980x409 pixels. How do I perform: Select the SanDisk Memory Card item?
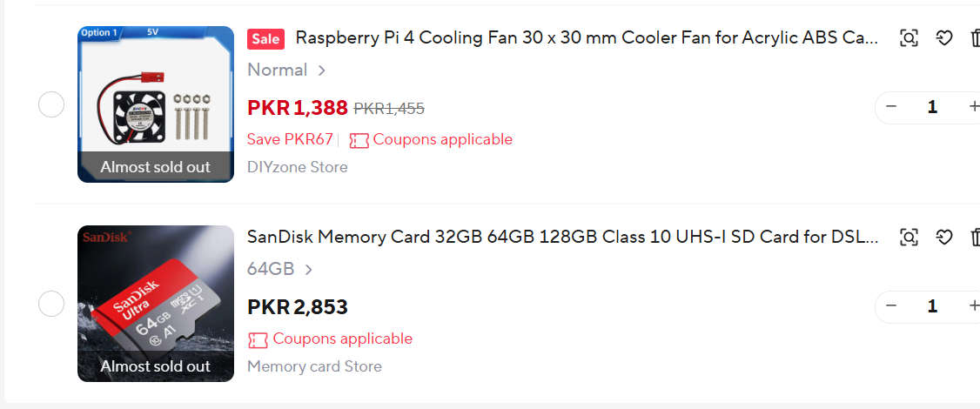pos(51,304)
